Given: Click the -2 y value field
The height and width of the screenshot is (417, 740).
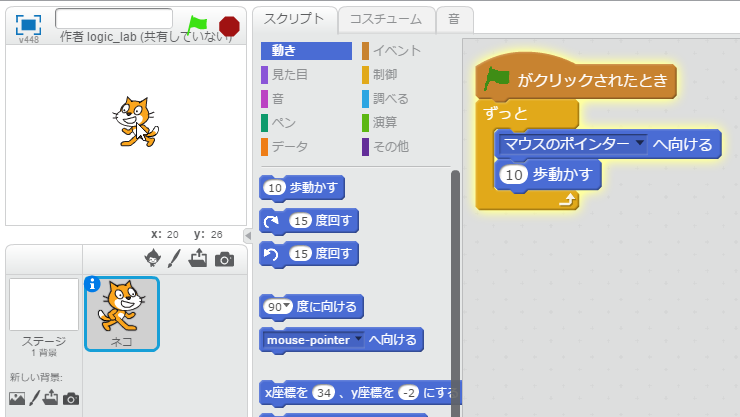Looking at the screenshot, I should (x=408, y=392).
